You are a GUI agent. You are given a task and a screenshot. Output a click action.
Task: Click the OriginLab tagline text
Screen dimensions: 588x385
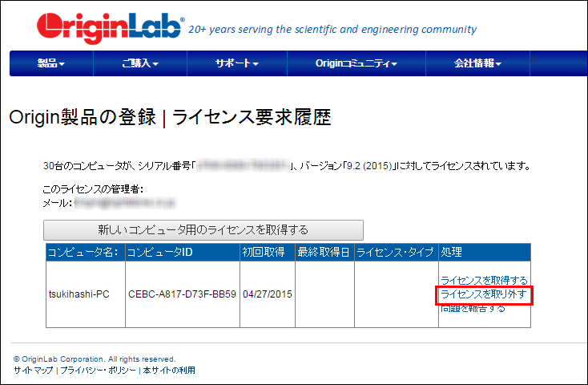[x=332, y=30]
